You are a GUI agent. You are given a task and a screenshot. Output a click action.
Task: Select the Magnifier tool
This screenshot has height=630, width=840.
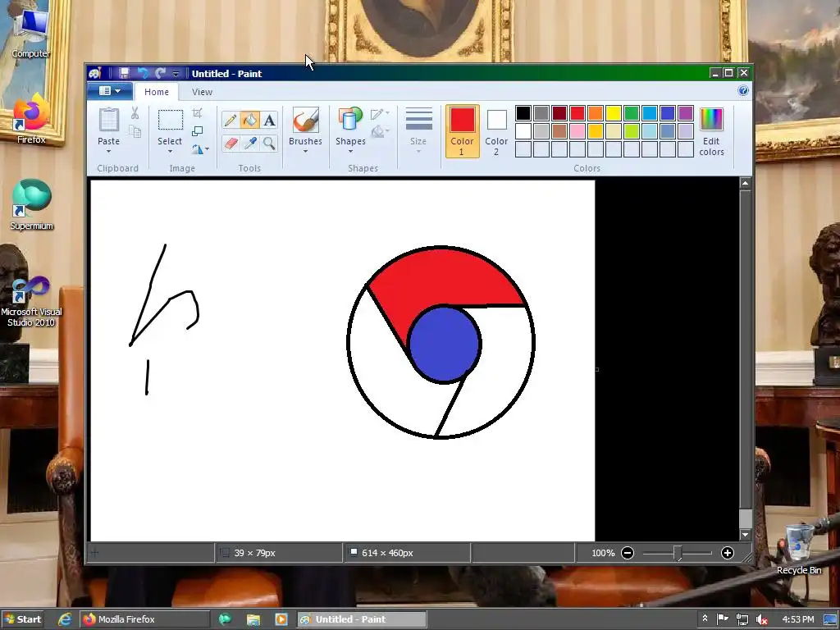point(269,143)
